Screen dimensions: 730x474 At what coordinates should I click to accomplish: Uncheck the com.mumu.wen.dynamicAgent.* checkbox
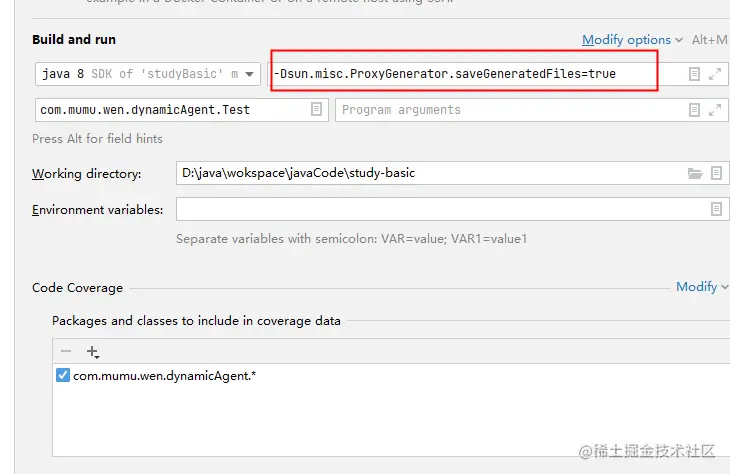(63, 375)
